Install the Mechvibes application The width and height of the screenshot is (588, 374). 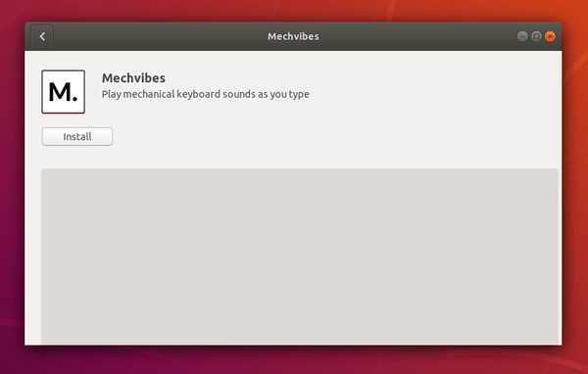[77, 136]
